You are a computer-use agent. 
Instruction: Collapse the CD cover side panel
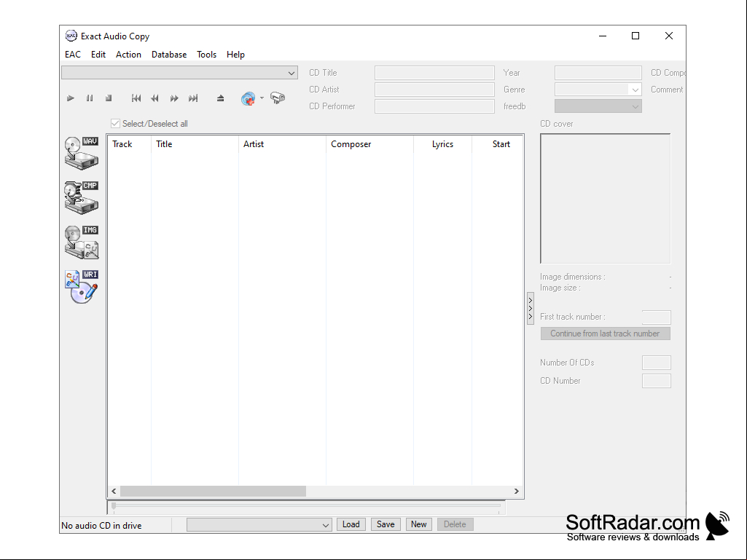531,309
